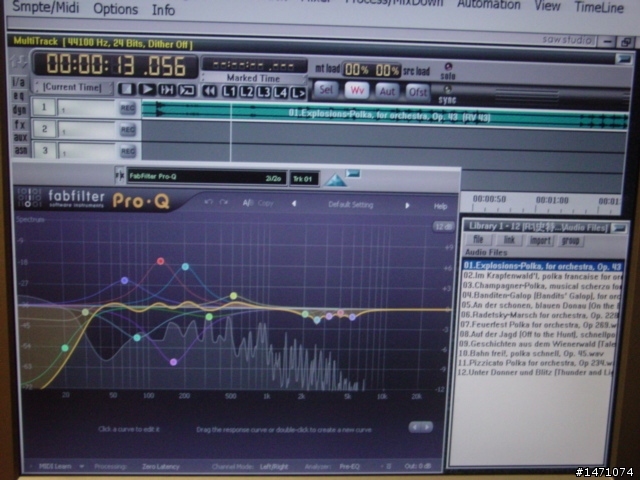Undo the last Pro-Q change
This screenshot has height=480, width=640.
coord(209,202)
